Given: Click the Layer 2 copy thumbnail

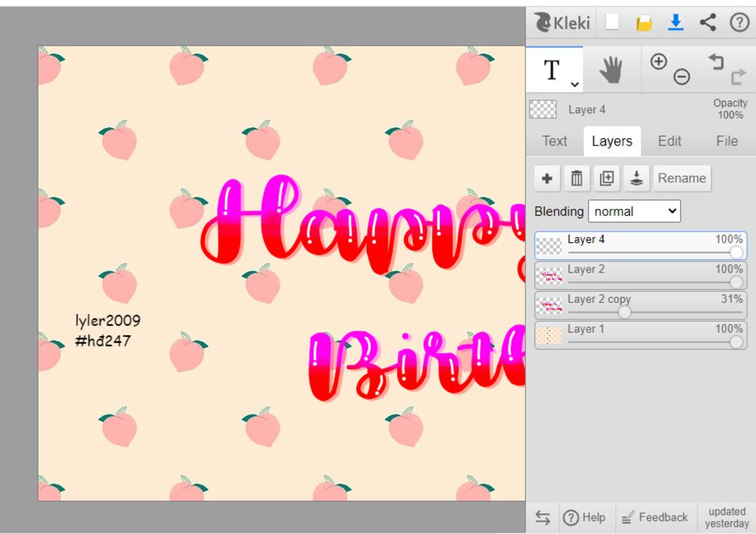Looking at the screenshot, I should click(549, 305).
